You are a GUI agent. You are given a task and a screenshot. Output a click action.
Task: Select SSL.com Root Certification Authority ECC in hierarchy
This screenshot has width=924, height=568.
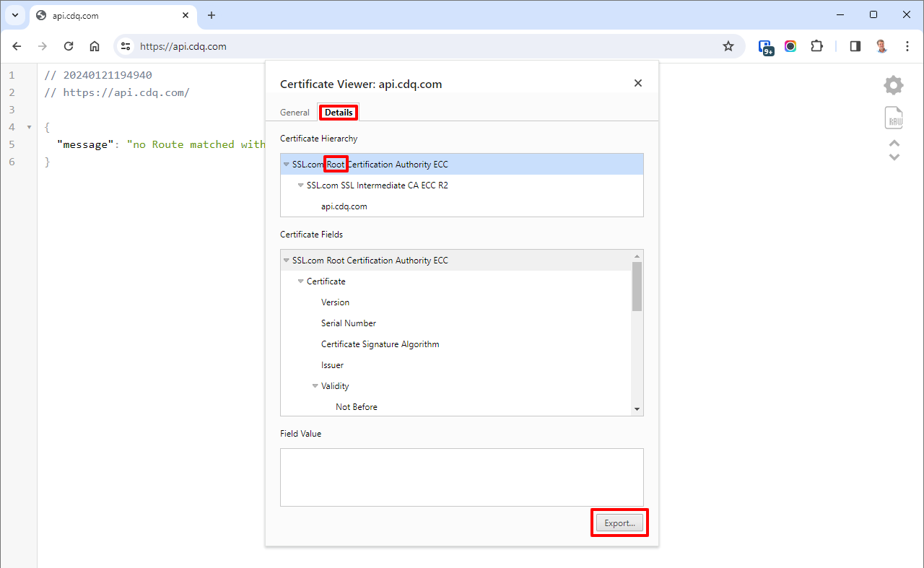pyautogui.click(x=462, y=165)
